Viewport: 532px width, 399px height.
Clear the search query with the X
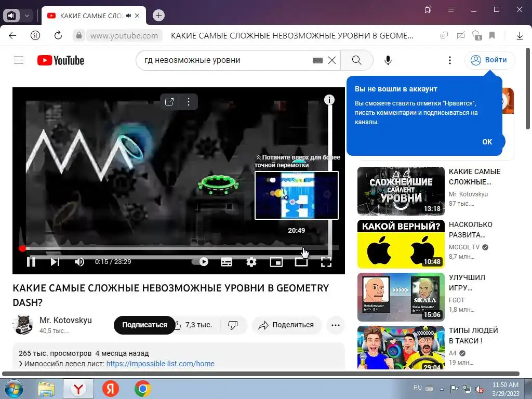coord(332,60)
